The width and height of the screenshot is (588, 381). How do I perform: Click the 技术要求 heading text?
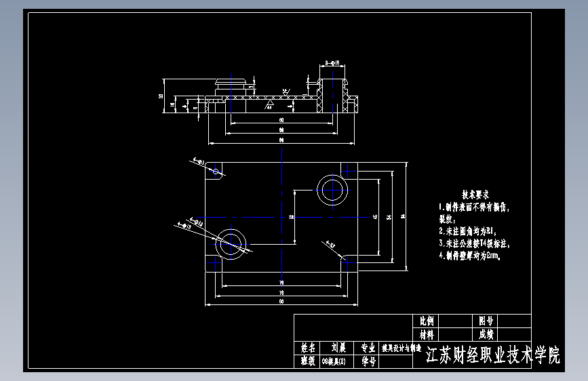(x=475, y=195)
